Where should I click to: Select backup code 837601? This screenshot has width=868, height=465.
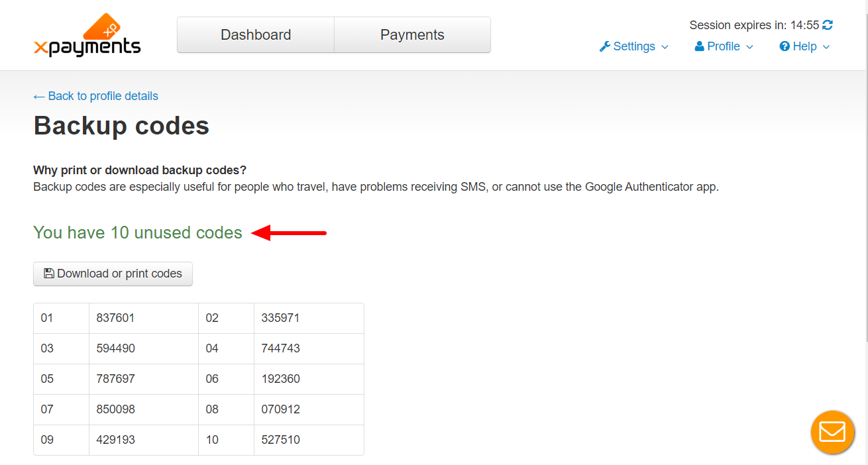point(115,318)
